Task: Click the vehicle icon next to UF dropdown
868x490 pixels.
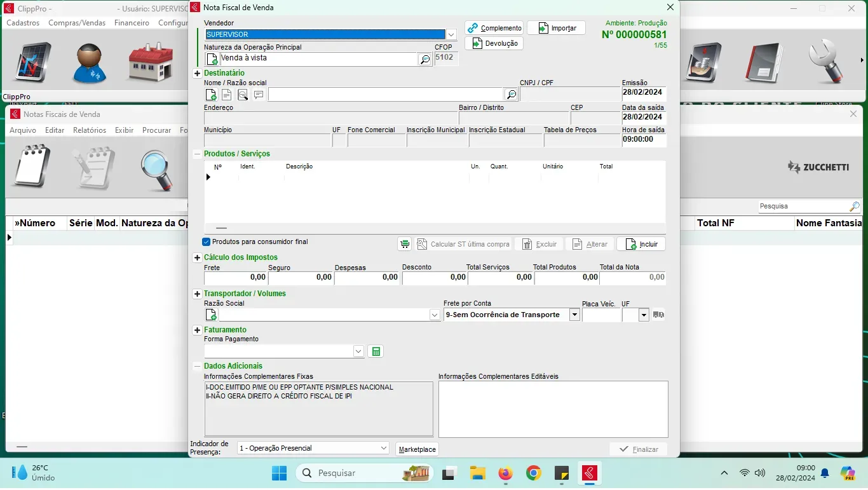Action: pos(658,315)
